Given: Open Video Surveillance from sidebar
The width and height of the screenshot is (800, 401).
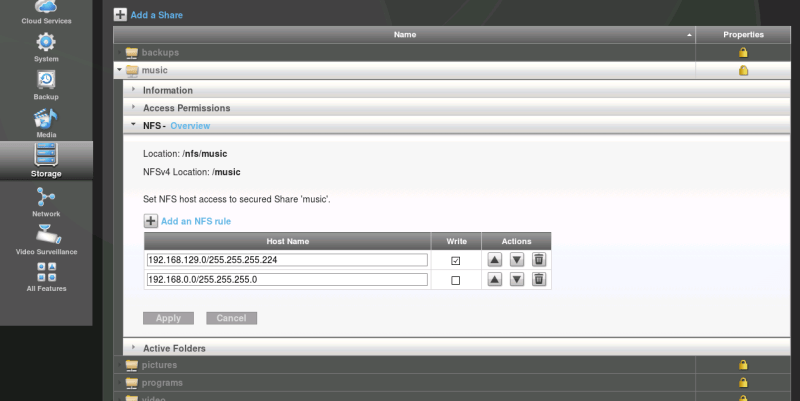Looking at the screenshot, I should (x=46, y=234).
